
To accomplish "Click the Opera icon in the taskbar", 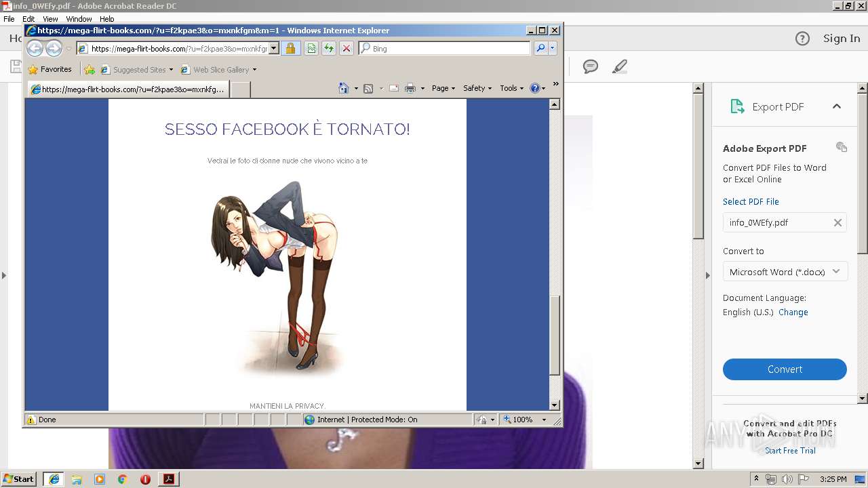I will click(145, 479).
